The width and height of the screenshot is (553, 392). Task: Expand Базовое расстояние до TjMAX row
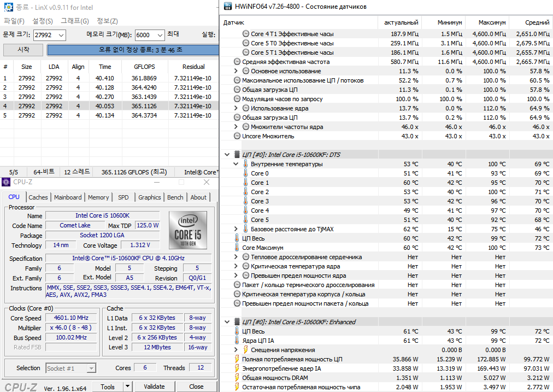(236, 229)
